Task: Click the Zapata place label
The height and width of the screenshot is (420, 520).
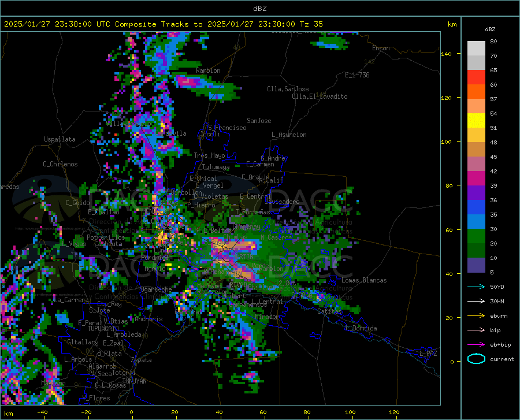Action: tap(142, 360)
